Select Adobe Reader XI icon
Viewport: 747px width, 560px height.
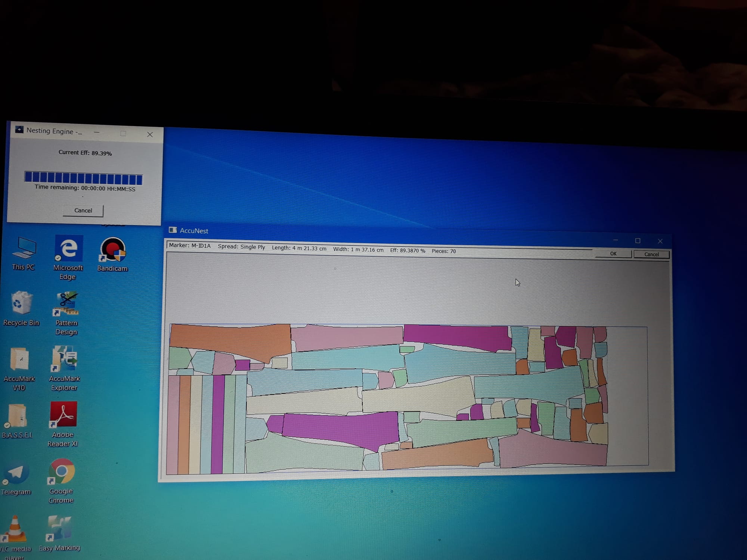63,415
